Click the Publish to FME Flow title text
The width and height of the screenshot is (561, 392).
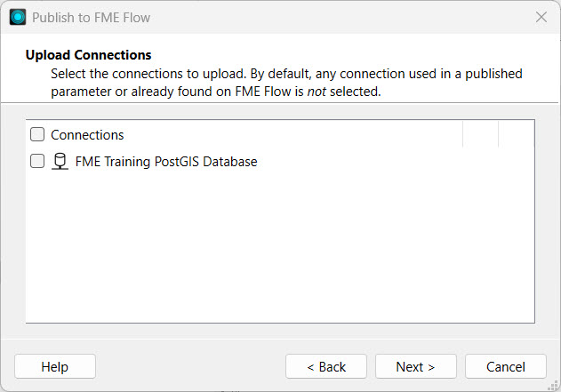(91, 17)
